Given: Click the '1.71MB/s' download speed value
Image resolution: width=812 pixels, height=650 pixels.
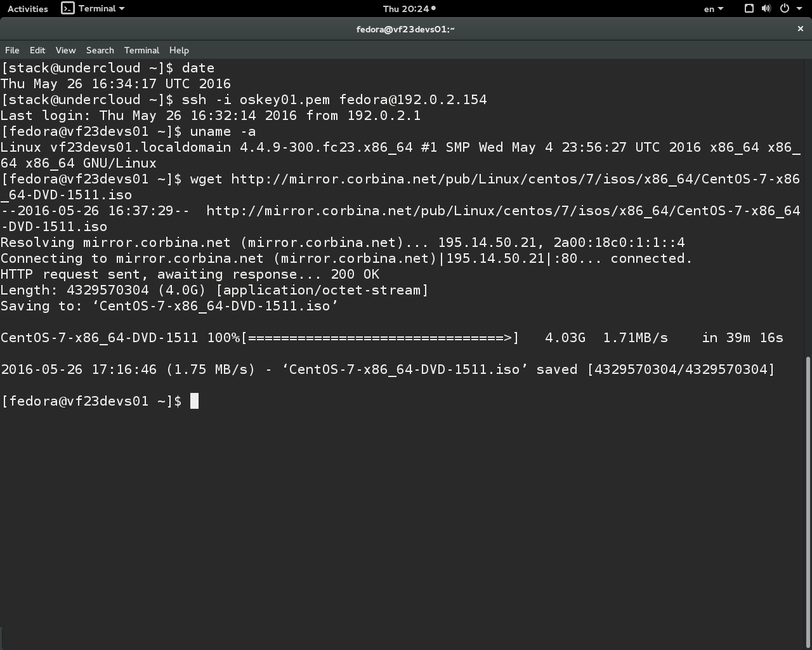Looking at the screenshot, I should 636,338.
